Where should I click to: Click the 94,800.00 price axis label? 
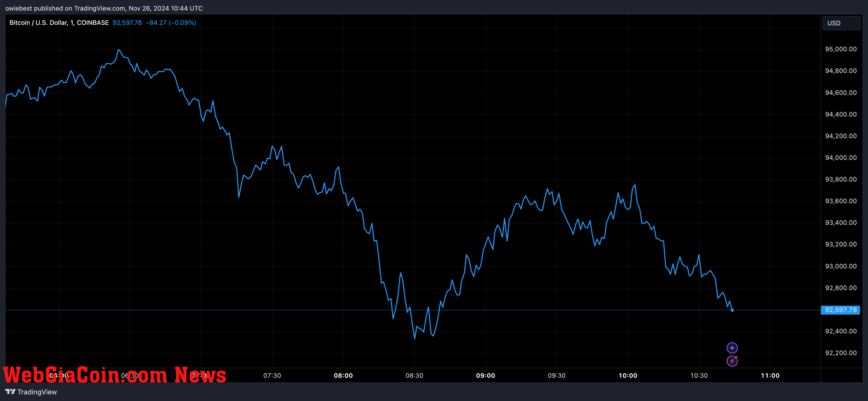pyautogui.click(x=841, y=71)
